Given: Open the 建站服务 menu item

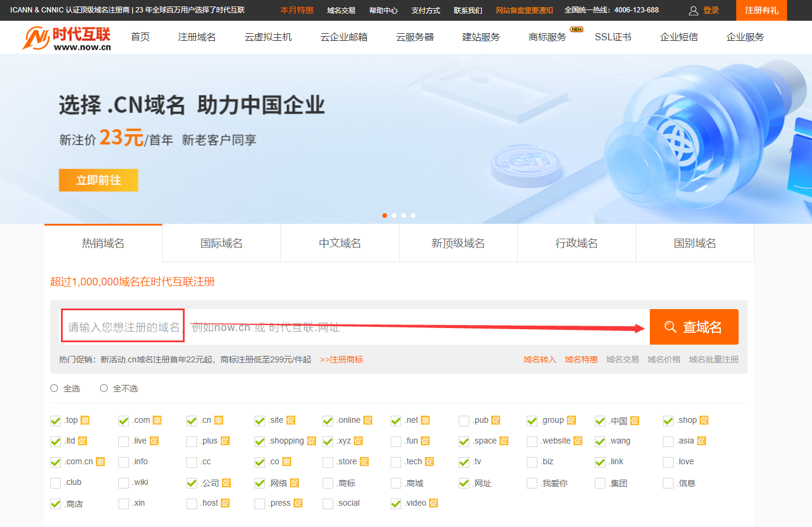Looking at the screenshot, I should (x=481, y=37).
